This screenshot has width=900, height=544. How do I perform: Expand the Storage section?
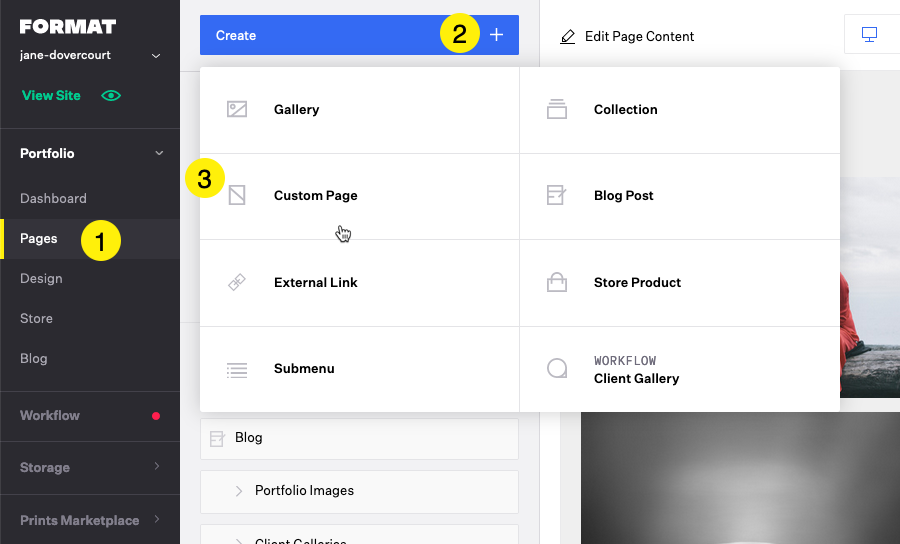[157, 467]
